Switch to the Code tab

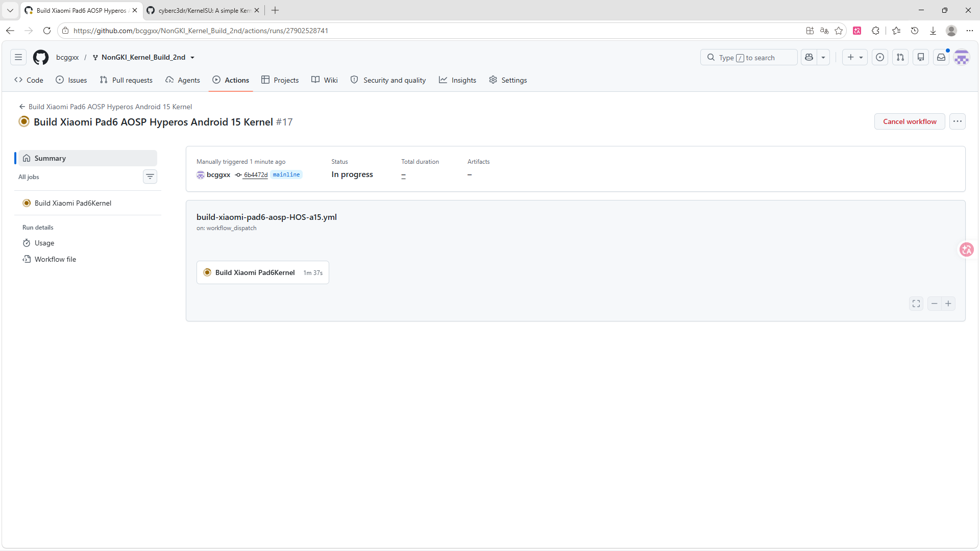click(29, 80)
